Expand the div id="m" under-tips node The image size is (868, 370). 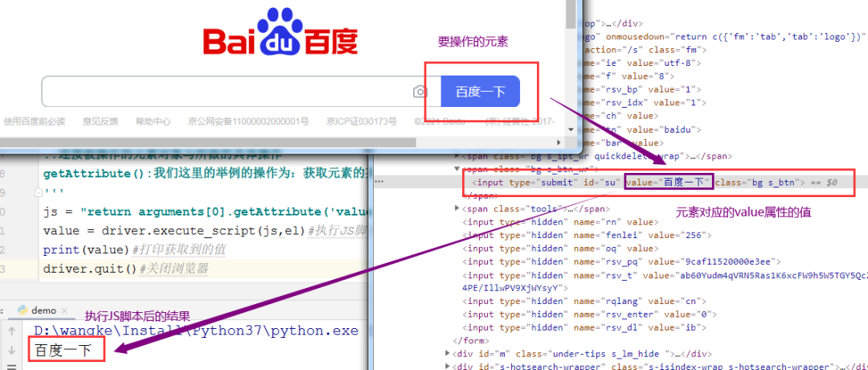tap(448, 353)
